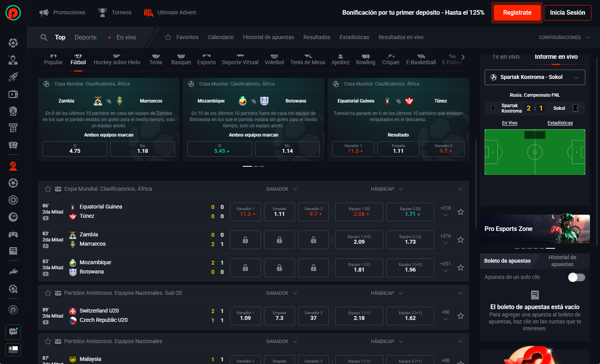The width and height of the screenshot is (600, 364).
Task: Open the Bingo sidebar icon
Action: [13, 128]
